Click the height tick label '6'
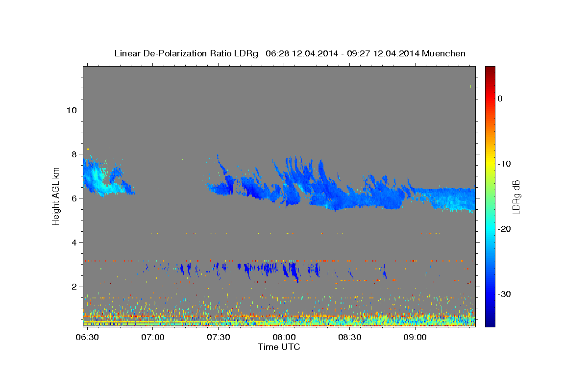This screenshot has width=588, height=392. (73, 198)
